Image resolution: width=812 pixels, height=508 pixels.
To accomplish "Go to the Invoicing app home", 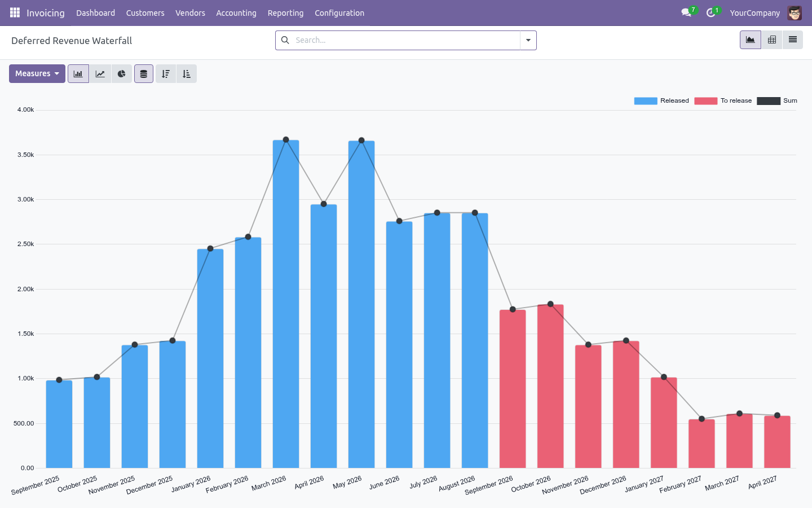I will (x=46, y=12).
